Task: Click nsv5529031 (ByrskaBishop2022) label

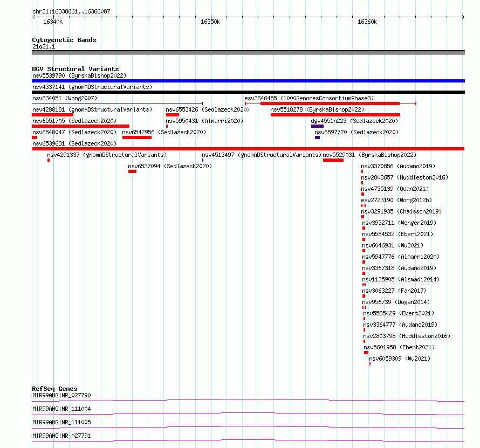Action: point(369,155)
